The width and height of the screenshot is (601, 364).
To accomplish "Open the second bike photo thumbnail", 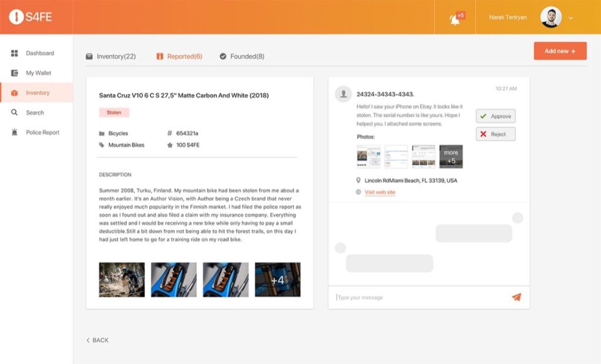I will (174, 280).
